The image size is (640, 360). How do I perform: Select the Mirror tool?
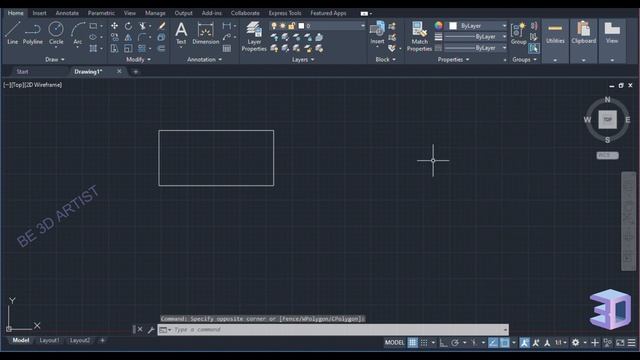128,37
